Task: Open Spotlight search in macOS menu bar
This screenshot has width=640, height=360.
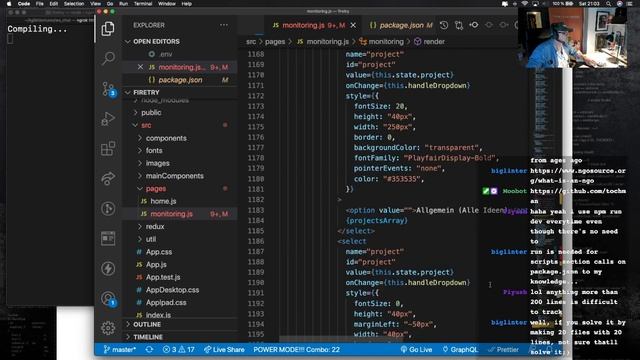Action: click(x=608, y=4)
